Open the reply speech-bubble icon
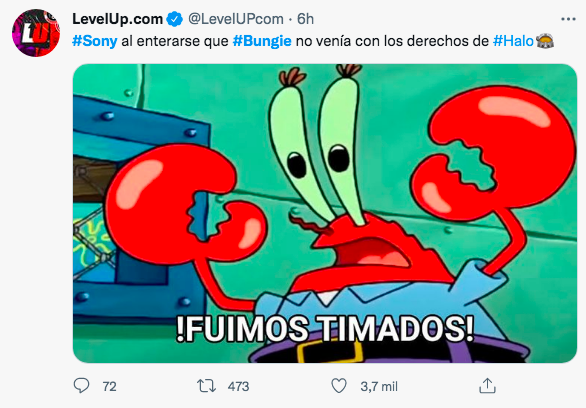The image size is (586, 408). click(81, 386)
